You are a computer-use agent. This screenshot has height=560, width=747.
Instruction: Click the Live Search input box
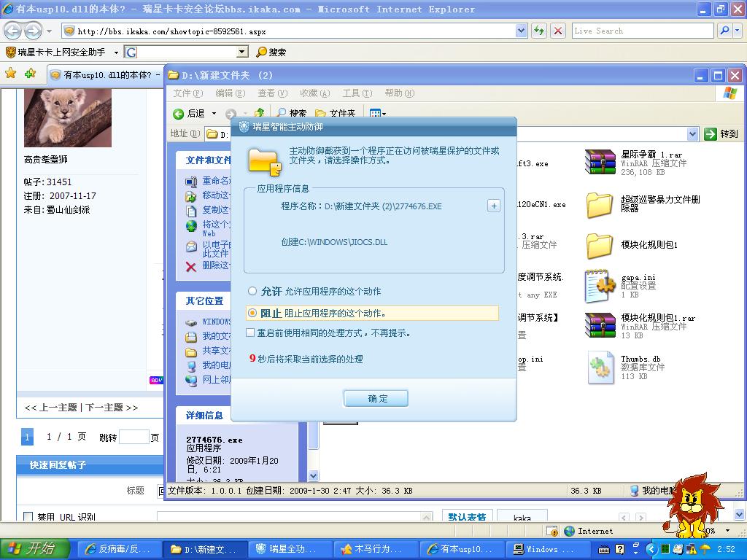click(643, 31)
